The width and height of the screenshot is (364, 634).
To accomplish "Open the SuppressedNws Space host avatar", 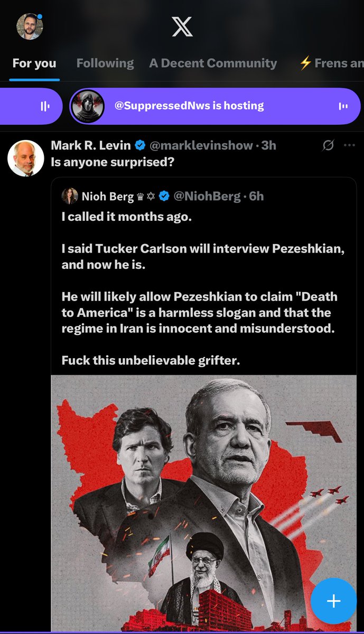I will point(87,106).
